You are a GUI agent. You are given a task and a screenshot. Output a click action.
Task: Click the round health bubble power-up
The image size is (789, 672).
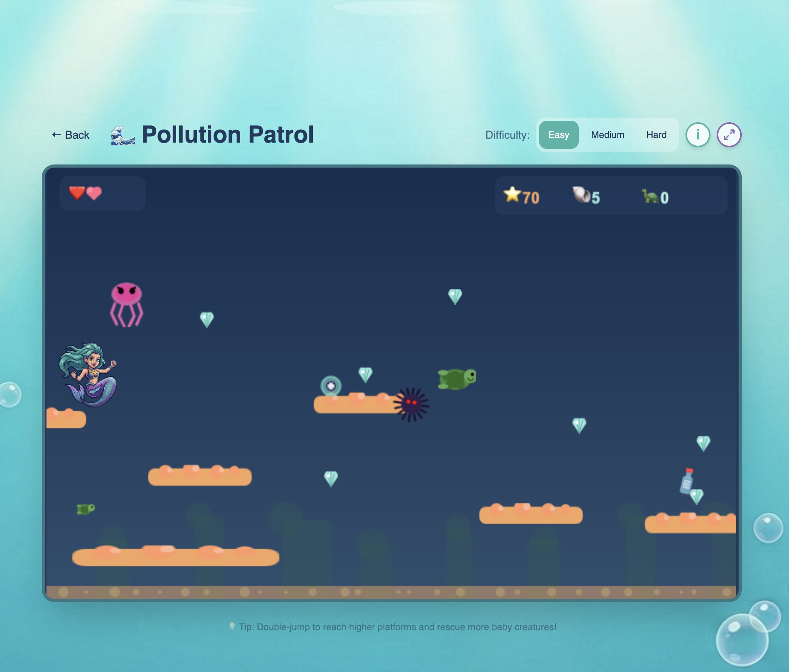(x=331, y=386)
